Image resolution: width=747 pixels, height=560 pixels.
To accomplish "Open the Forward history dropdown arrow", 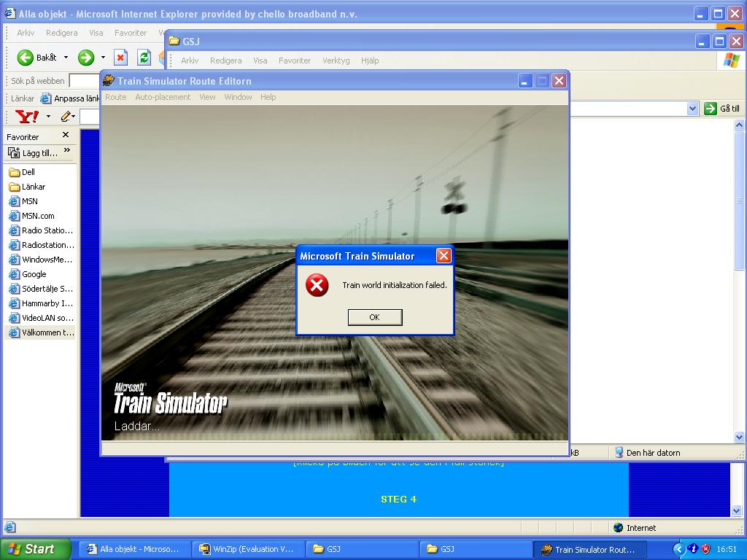I will tap(103, 58).
